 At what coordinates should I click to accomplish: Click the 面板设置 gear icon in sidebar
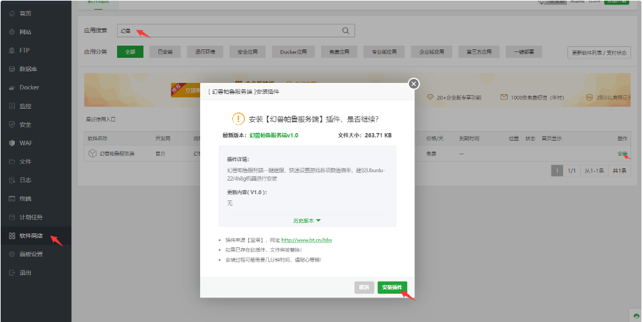[12, 255]
